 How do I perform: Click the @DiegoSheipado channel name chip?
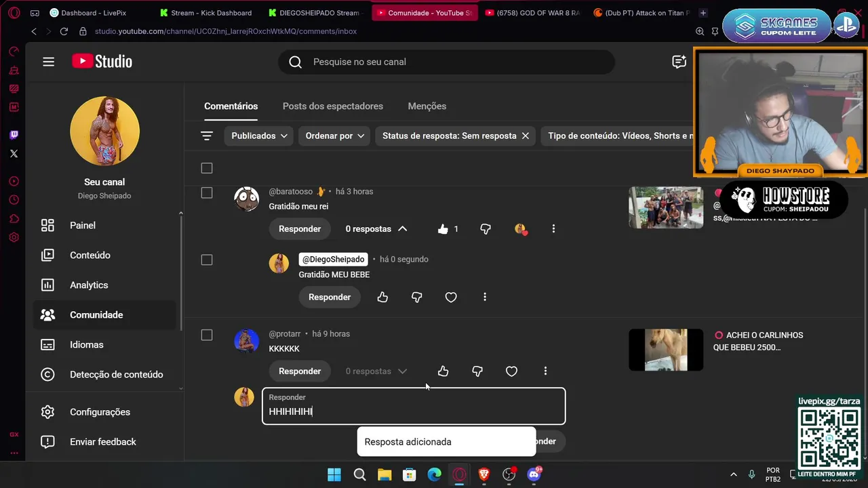pos(333,260)
